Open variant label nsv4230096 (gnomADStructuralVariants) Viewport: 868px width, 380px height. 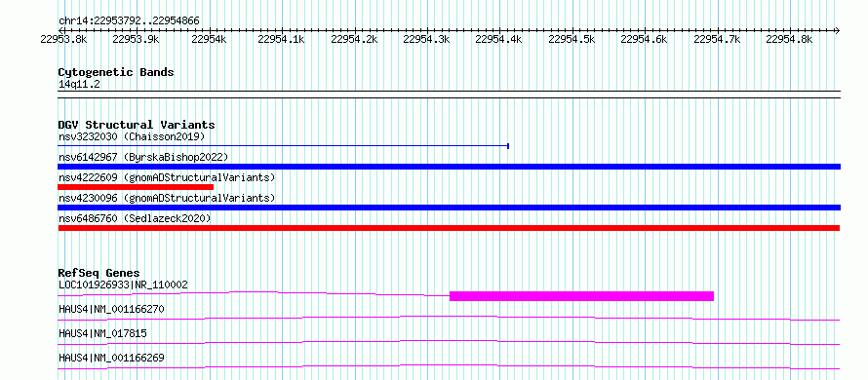click(x=167, y=198)
